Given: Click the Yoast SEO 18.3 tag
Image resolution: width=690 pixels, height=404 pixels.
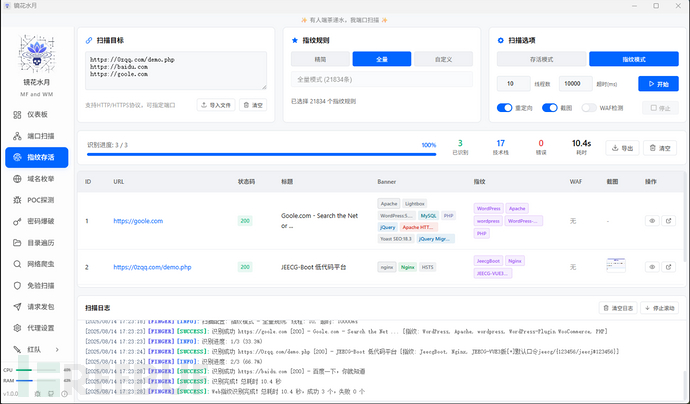Looking at the screenshot, I should pyautogui.click(x=396, y=239).
